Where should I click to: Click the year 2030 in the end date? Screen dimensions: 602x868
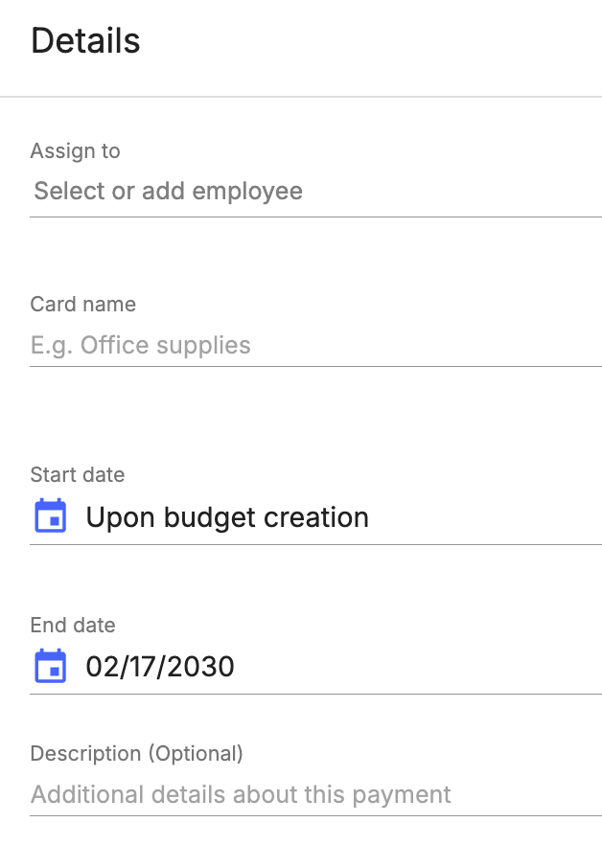click(x=200, y=667)
